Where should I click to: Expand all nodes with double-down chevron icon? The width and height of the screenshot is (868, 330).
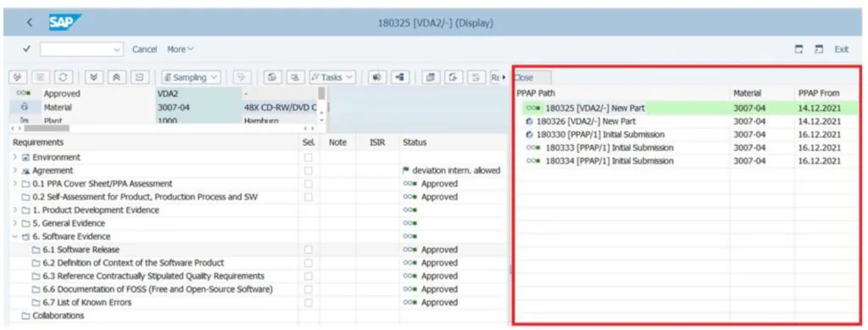click(x=93, y=77)
